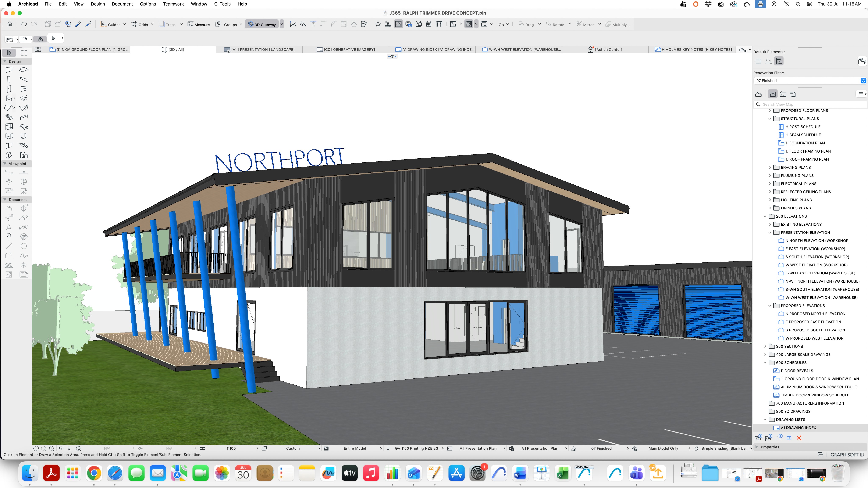This screenshot has height=488, width=868.
Task: Click the Measure button
Action: (x=199, y=24)
